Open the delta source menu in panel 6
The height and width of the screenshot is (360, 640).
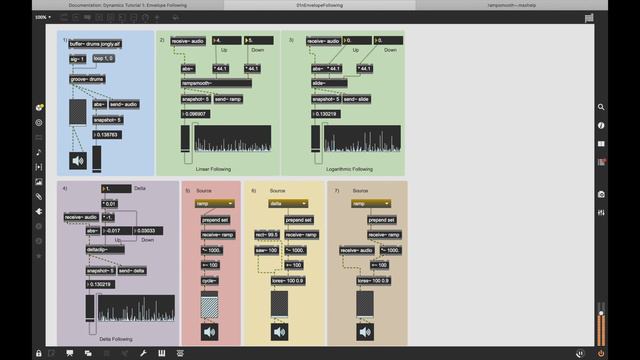[x=288, y=204]
